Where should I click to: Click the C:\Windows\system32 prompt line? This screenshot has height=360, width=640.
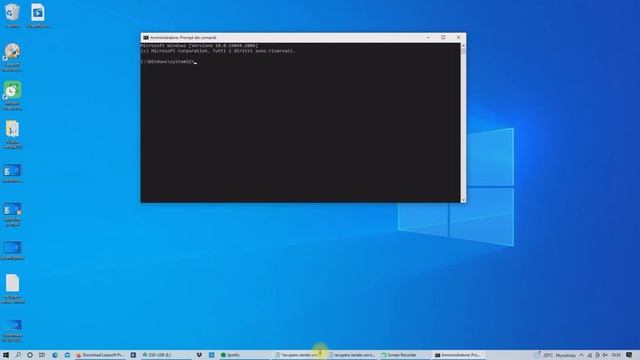(168, 62)
